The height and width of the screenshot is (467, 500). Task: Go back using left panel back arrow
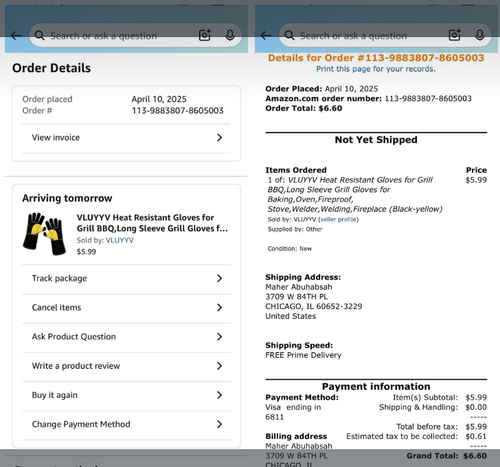16,36
